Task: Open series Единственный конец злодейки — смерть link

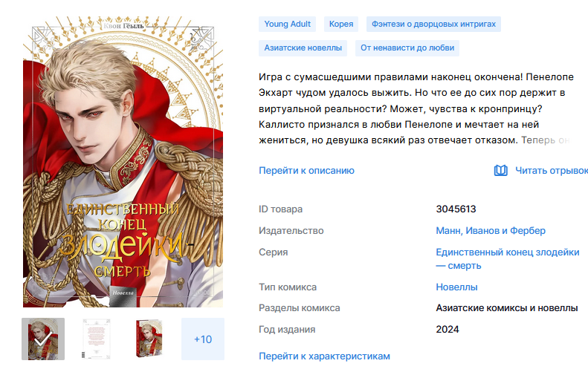Action: click(x=508, y=259)
